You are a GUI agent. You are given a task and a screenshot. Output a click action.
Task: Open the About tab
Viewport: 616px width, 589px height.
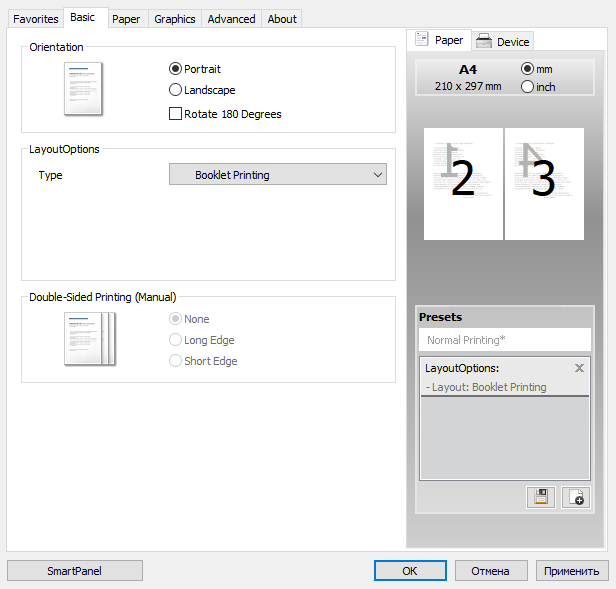click(282, 19)
